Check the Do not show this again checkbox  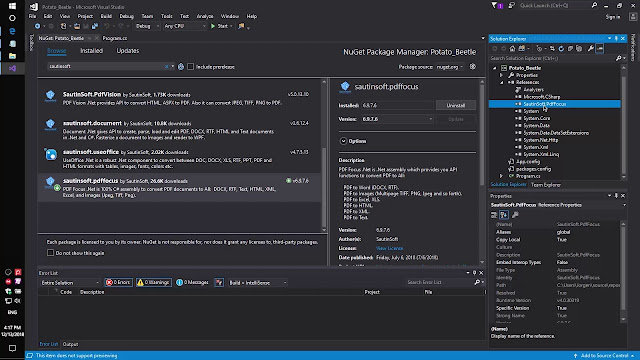pyautogui.click(x=50, y=253)
